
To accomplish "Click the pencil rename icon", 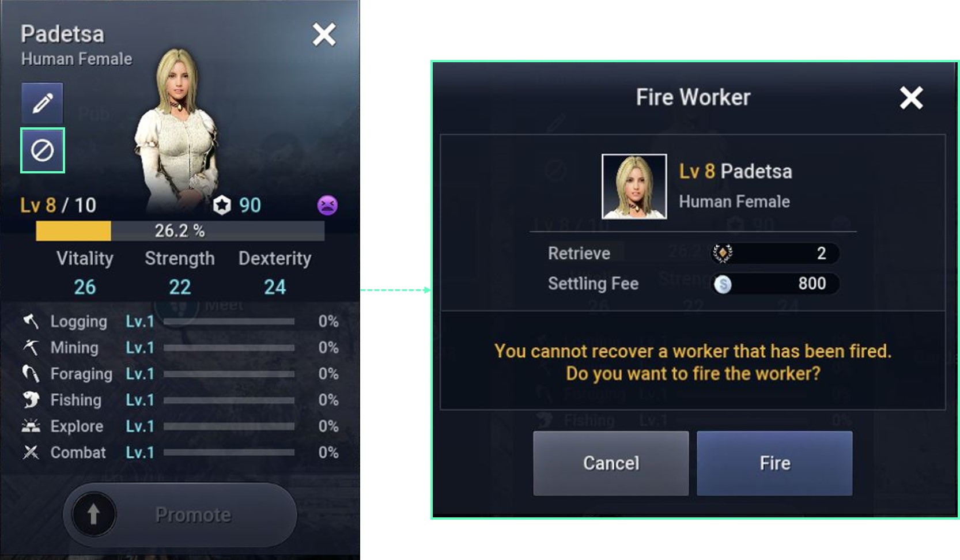I will click(42, 103).
